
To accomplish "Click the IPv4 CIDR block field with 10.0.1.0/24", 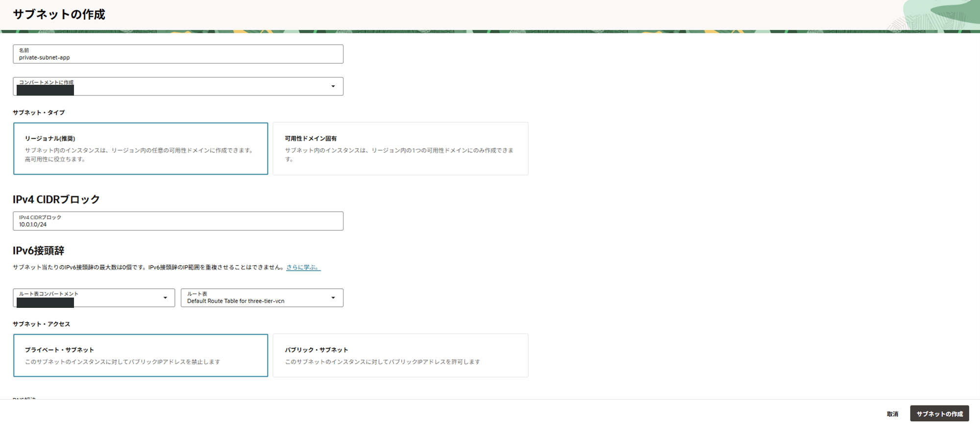I will 178,221.
